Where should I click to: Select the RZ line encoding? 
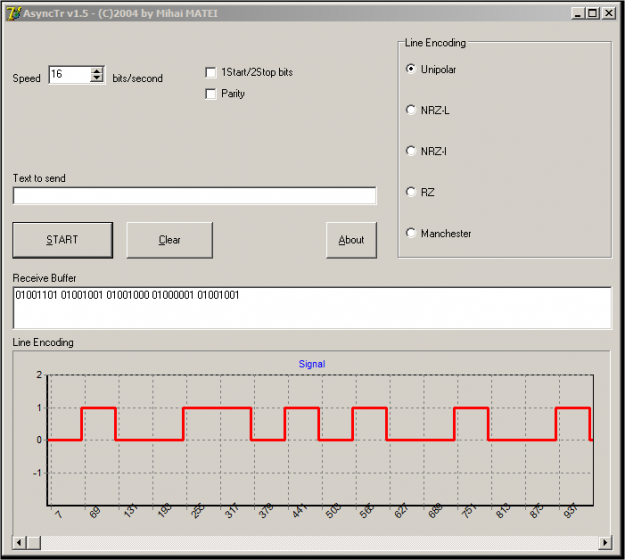pos(411,192)
